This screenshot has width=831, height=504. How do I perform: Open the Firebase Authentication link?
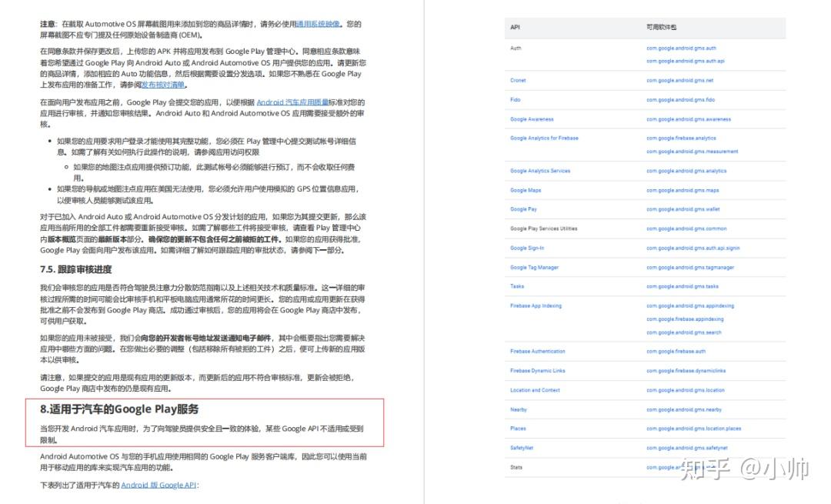point(536,351)
